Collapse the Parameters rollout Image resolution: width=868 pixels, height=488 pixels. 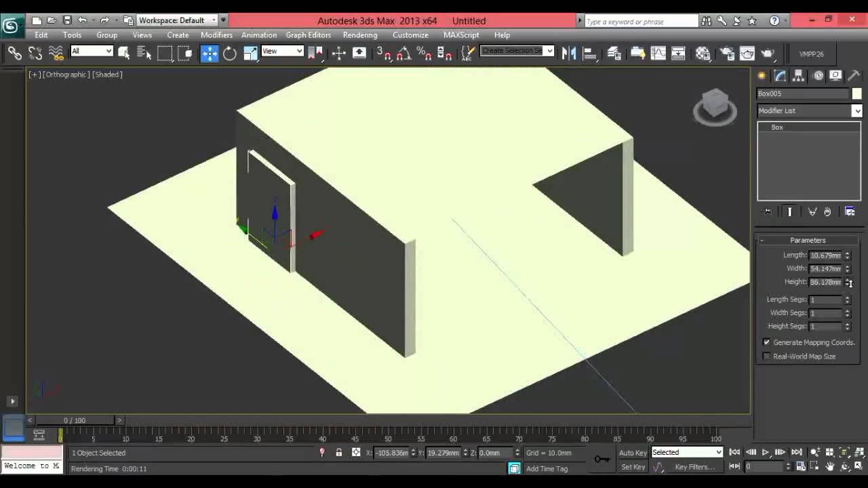[807, 240]
